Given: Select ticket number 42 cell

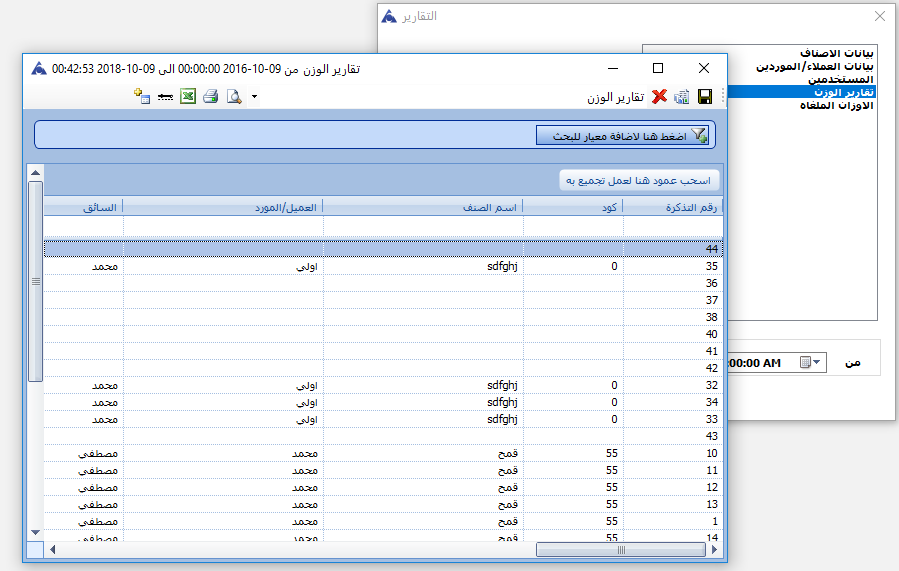Looking at the screenshot, I should click(673, 368).
